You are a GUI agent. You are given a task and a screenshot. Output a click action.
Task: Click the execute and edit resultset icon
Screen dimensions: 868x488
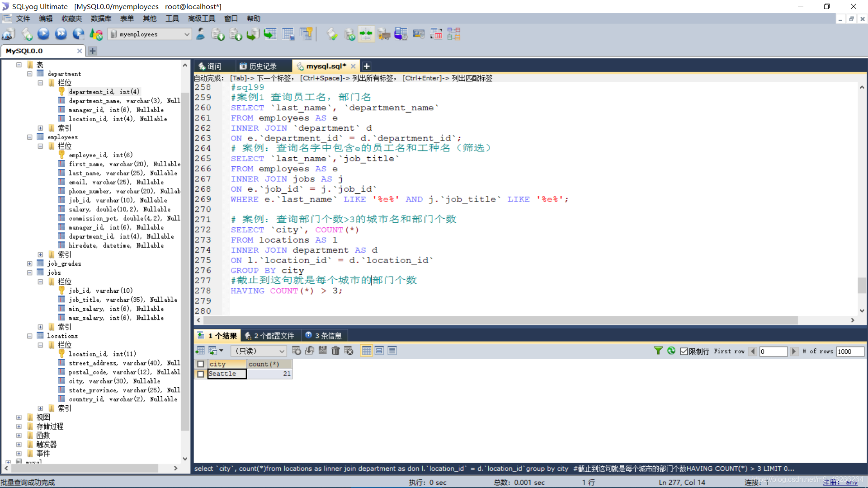pos(79,34)
